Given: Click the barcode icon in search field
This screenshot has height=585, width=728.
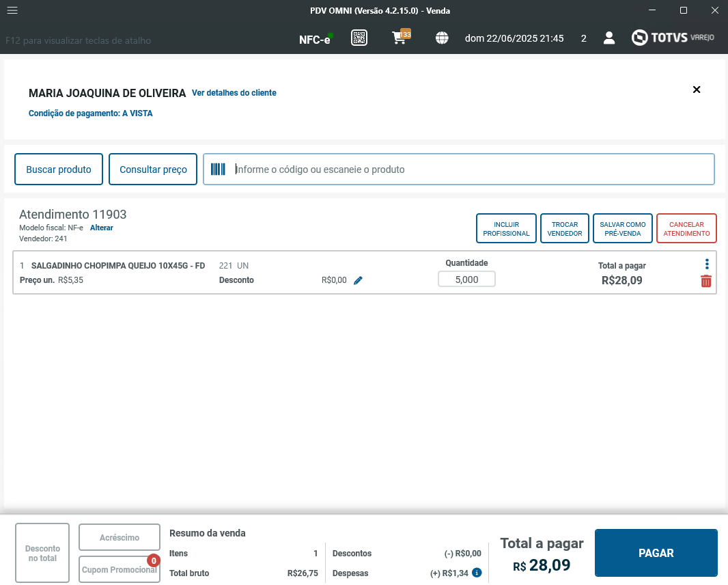Looking at the screenshot, I should (218, 169).
